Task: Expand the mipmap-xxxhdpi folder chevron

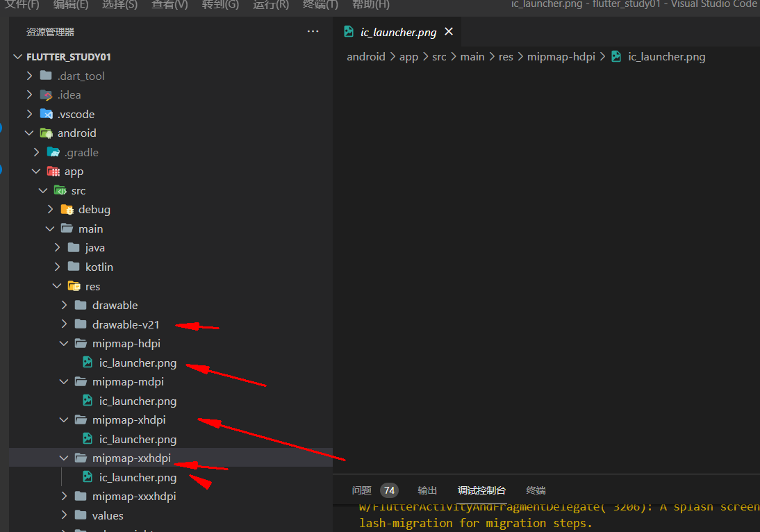Action: click(x=65, y=496)
